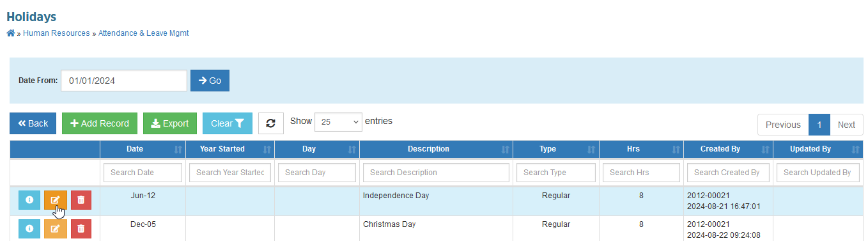
Task: Go to the Next page
Action: tap(846, 125)
